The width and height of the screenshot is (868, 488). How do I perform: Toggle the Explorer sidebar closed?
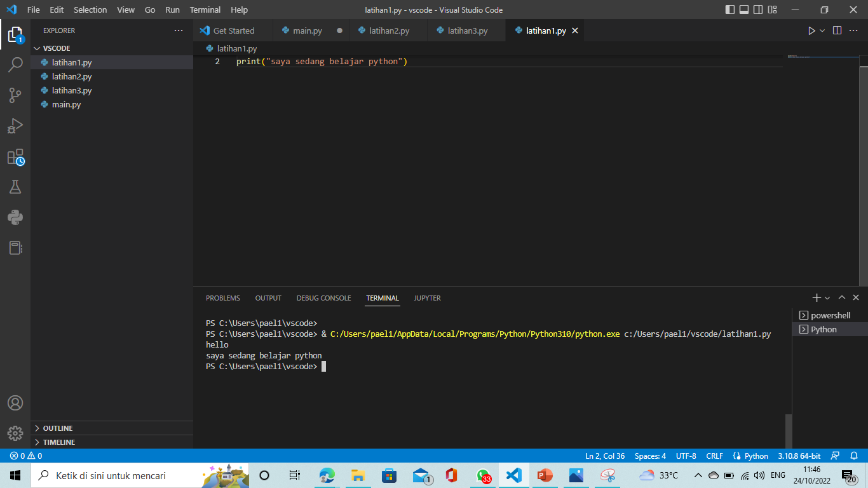point(15,35)
